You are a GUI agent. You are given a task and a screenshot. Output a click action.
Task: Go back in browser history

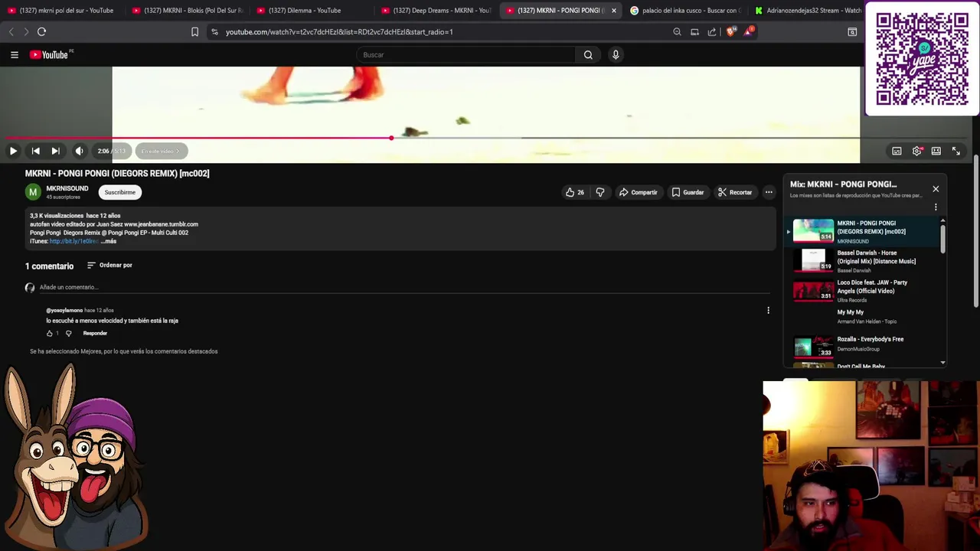click(x=11, y=32)
